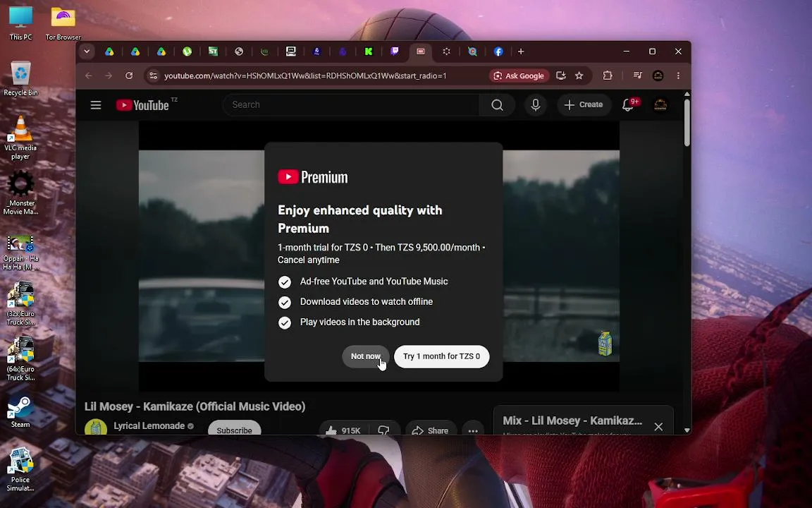This screenshot has width=812, height=508.
Task: Open YouTube notifications bell
Action: pos(628,105)
